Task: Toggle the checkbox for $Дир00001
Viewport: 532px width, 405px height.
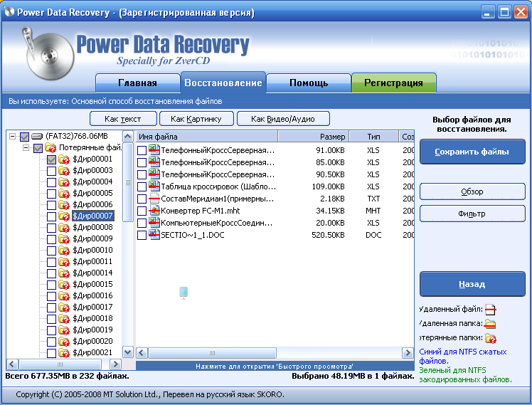Action: [x=51, y=159]
